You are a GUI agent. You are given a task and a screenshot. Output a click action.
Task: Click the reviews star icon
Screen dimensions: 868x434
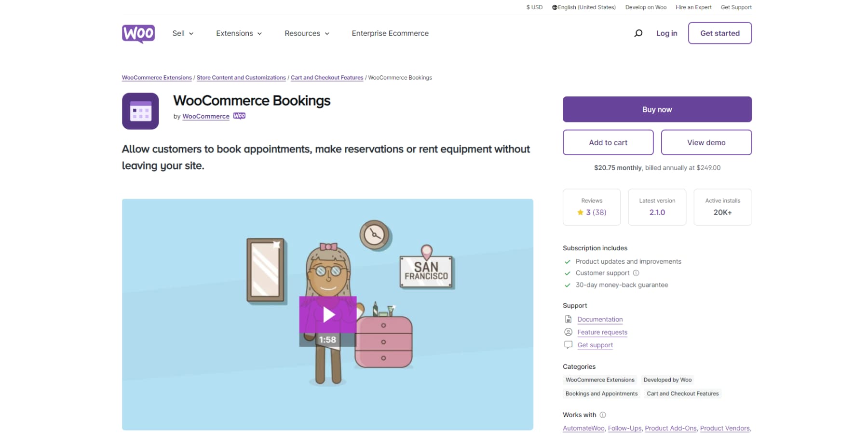[580, 212]
